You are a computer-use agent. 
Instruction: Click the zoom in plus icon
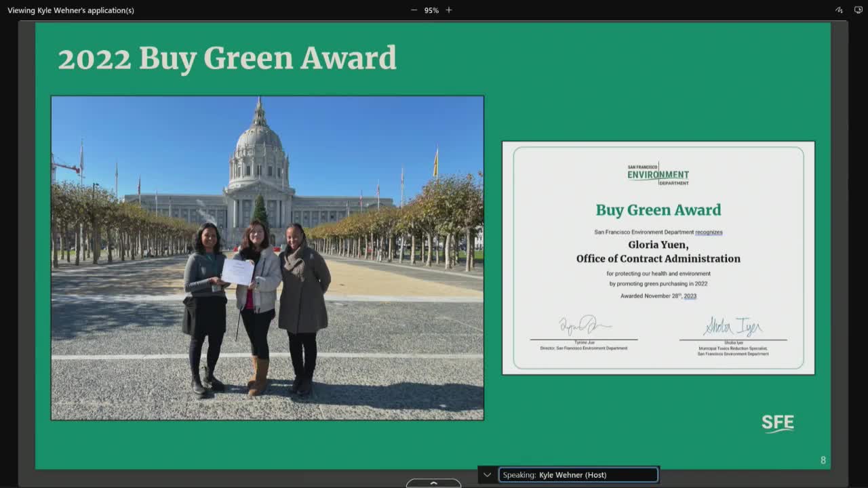point(448,10)
